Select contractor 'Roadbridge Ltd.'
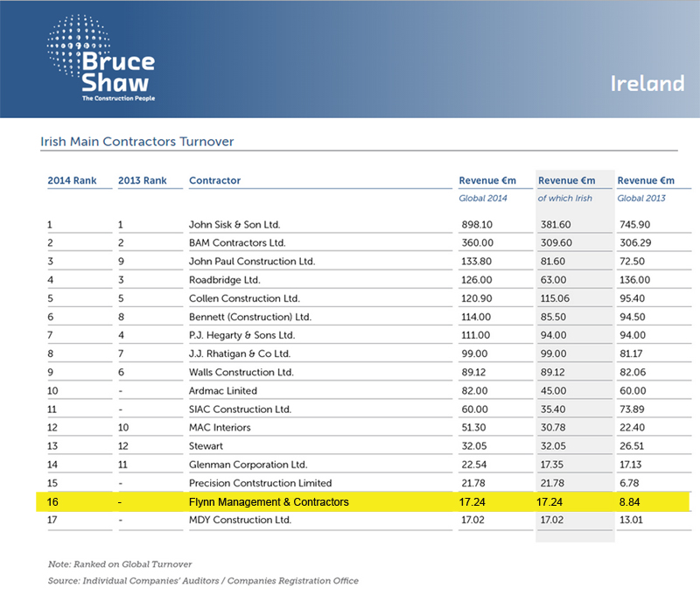 [225, 280]
